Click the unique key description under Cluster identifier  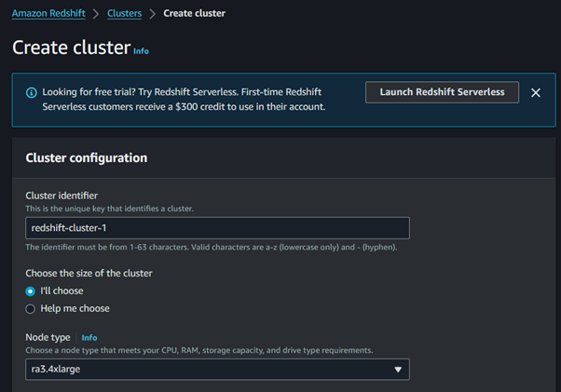click(x=109, y=209)
